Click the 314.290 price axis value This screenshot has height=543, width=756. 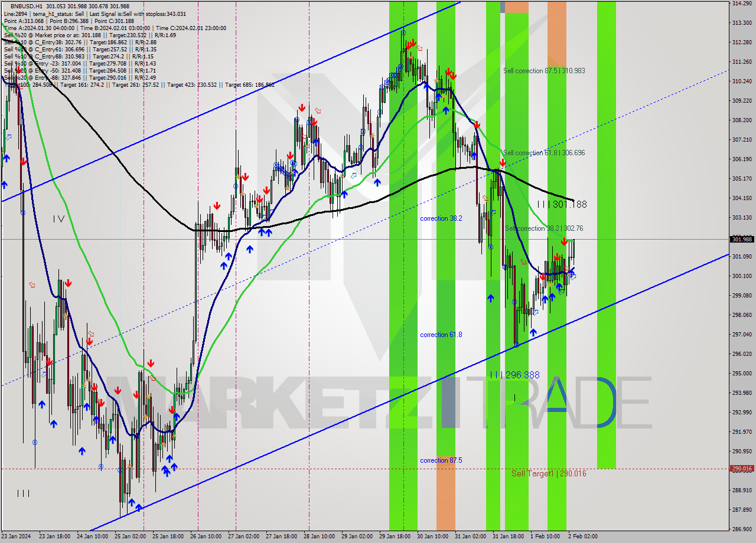[742, 4]
